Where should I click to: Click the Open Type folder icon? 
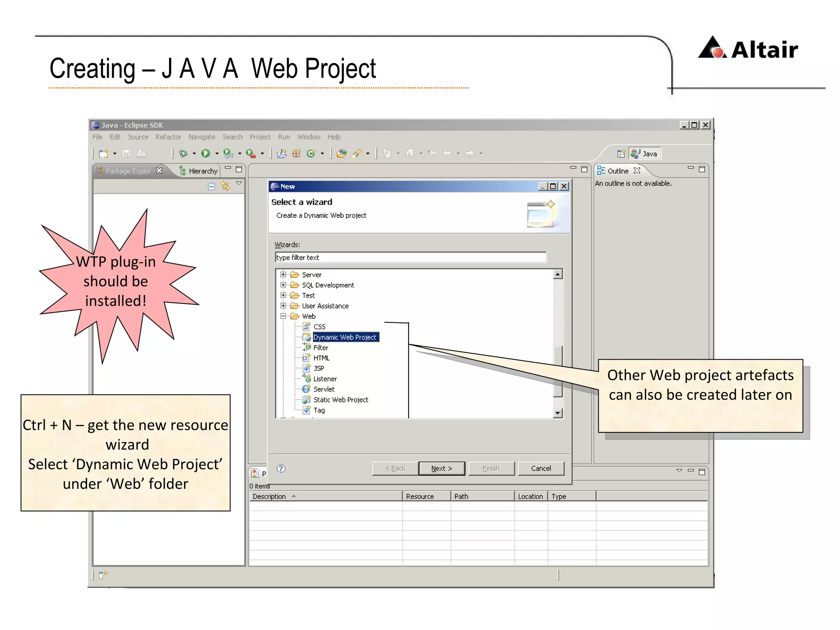pyautogui.click(x=341, y=153)
